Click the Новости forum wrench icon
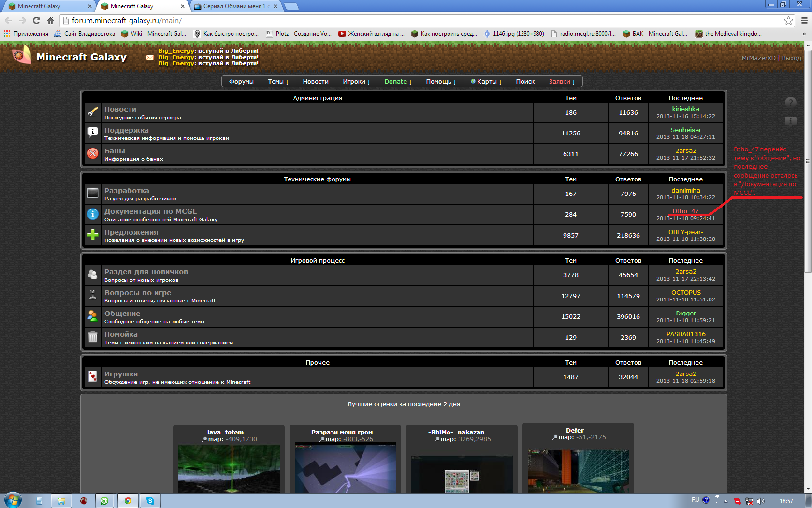Image resolution: width=812 pixels, height=508 pixels. click(x=93, y=112)
